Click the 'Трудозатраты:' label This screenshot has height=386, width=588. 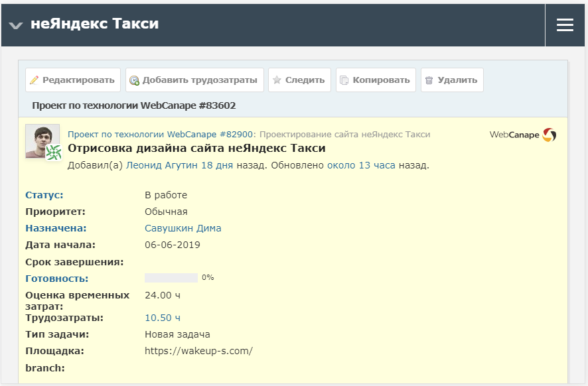pyautogui.click(x=64, y=318)
